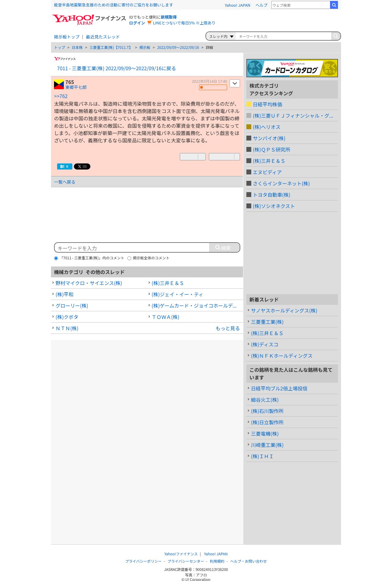Click the avatar of user 東郷平七郎

click(59, 84)
